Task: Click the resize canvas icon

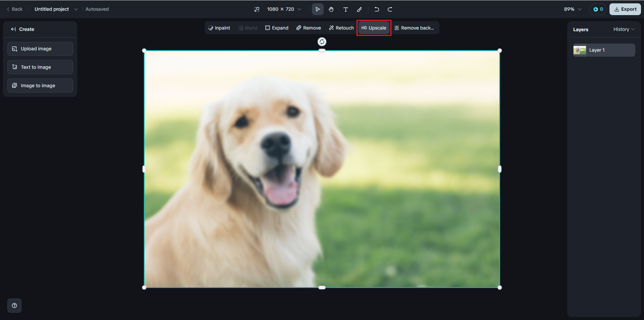Action: pos(257,9)
